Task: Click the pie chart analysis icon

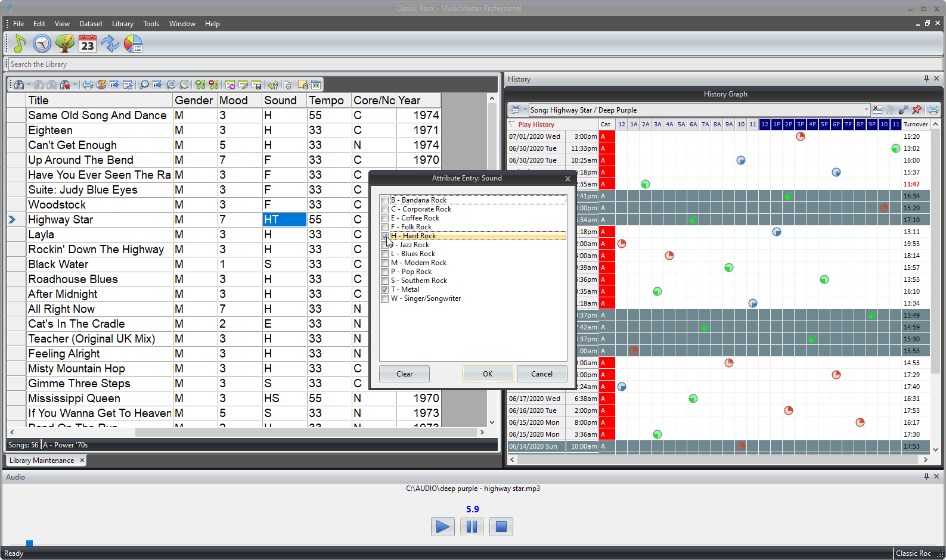Action: (x=133, y=43)
